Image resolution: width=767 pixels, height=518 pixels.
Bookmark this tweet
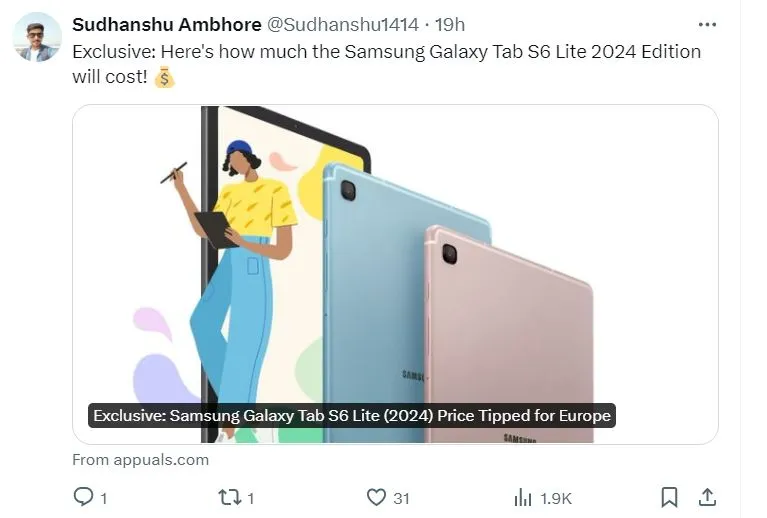point(669,497)
